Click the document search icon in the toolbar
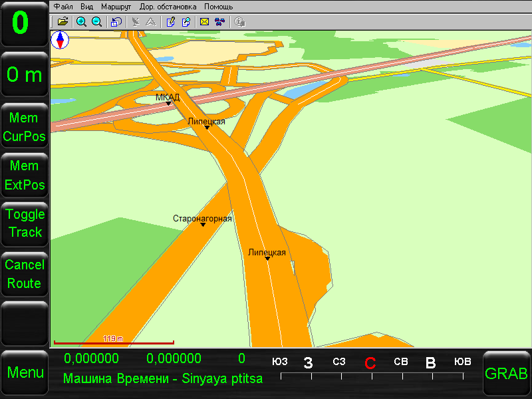The height and width of the screenshot is (399, 532). 186,22
